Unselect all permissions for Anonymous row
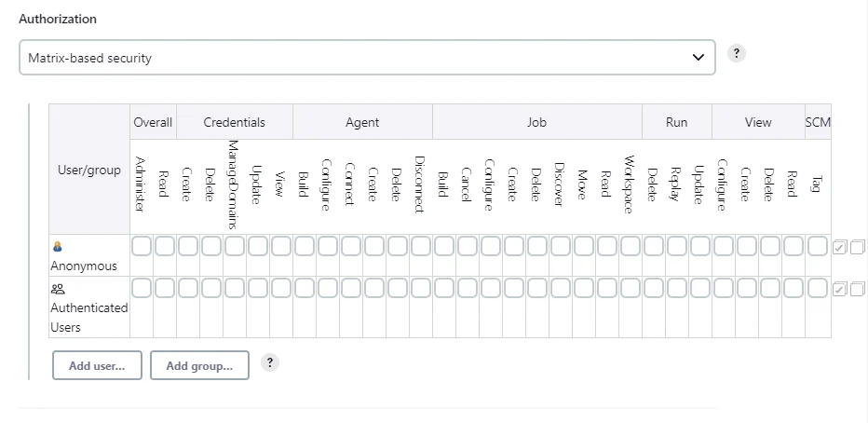This screenshot has height=423, width=868. point(857,246)
